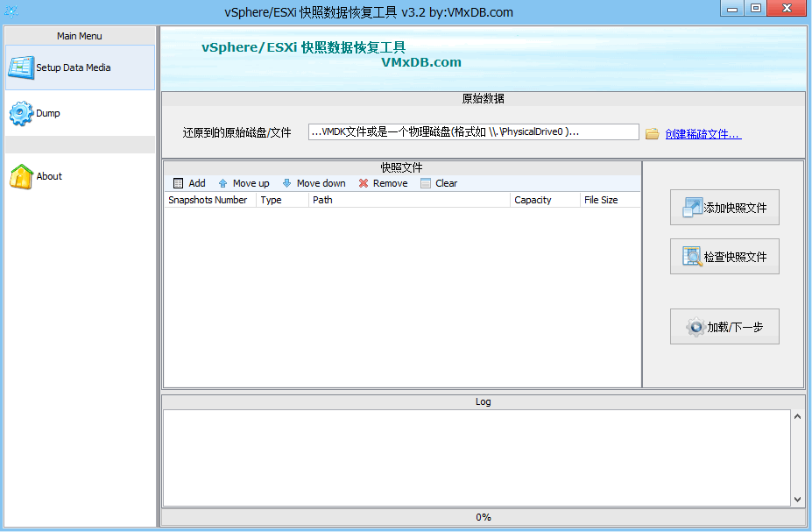Click the folder browse icon

point(652,133)
